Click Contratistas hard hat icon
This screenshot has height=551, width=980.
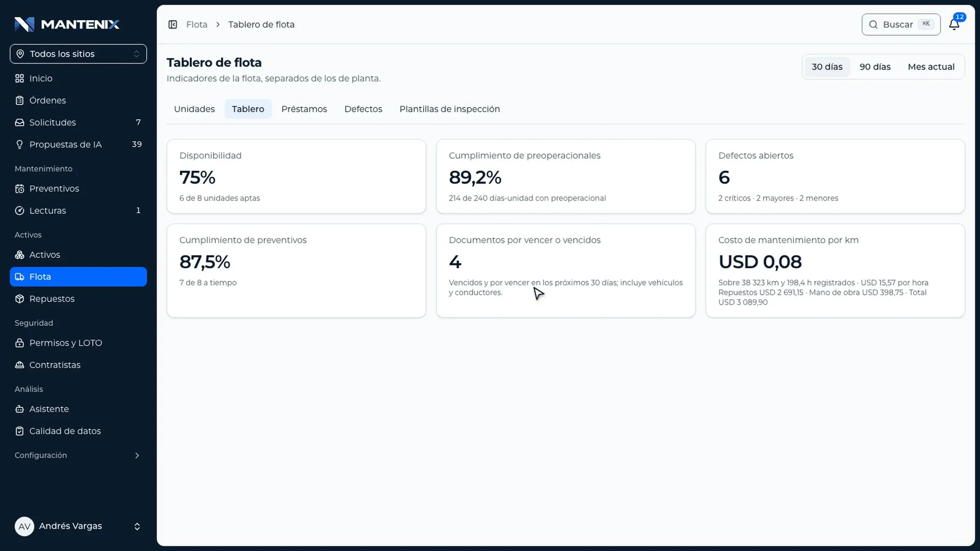click(x=20, y=365)
